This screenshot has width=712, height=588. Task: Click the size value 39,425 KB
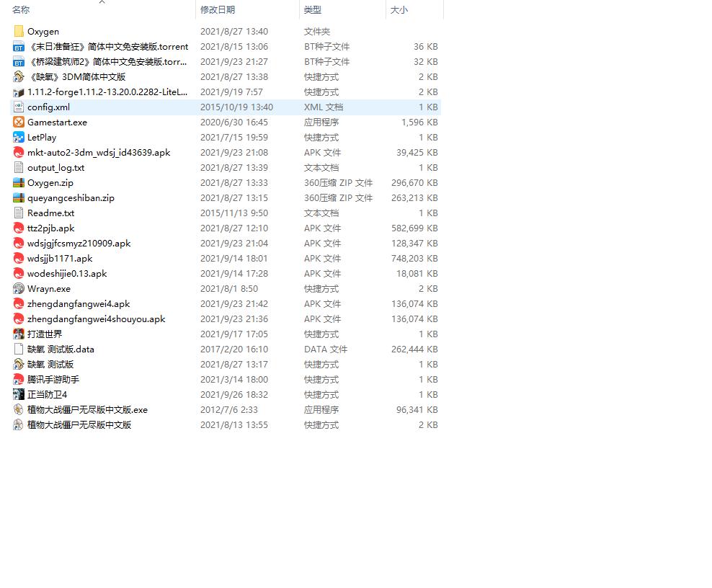click(417, 153)
